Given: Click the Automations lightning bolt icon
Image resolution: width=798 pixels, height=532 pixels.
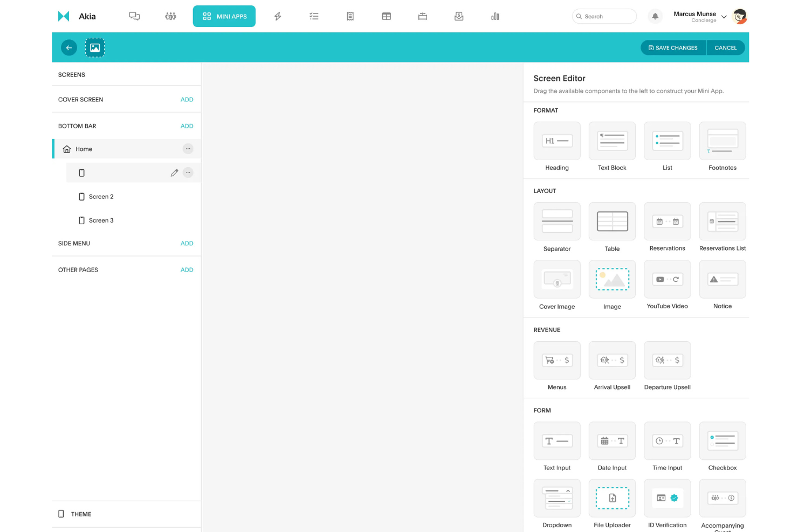Looking at the screenshot, I should tap(278, 16).
